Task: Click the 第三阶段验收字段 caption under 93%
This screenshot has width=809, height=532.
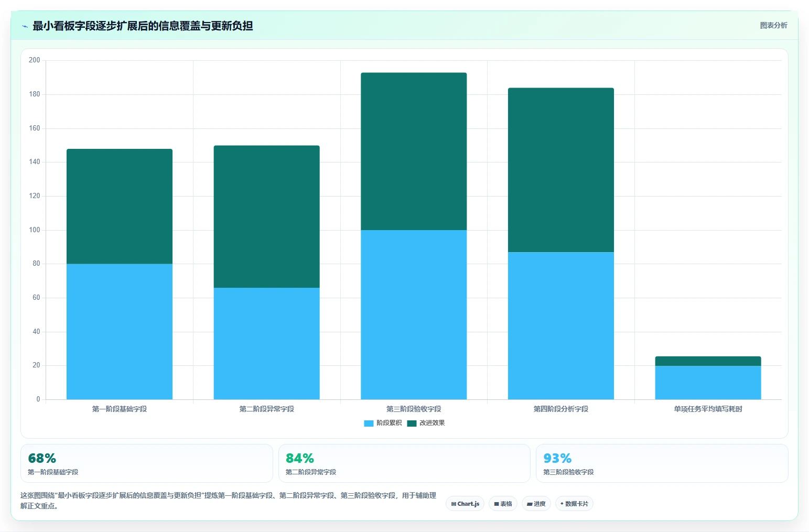Action: click(x=568, y=472)
